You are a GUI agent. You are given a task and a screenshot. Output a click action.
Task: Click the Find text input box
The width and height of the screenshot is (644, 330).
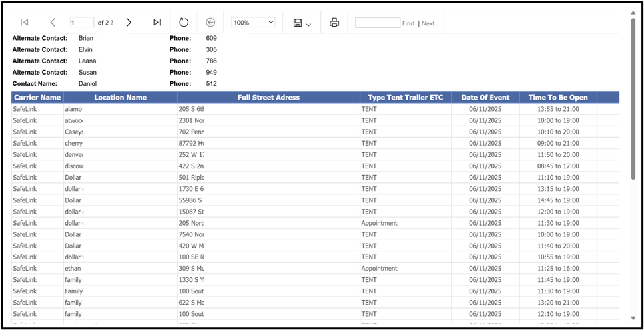pyautogui.click(x=378, y=23)
